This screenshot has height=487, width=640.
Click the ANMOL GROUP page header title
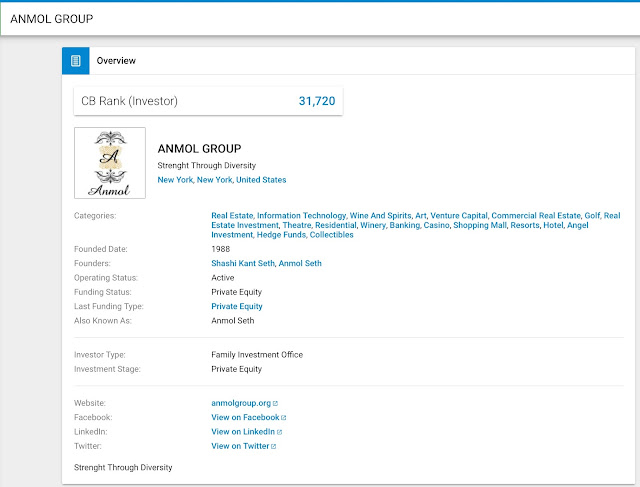52,19
